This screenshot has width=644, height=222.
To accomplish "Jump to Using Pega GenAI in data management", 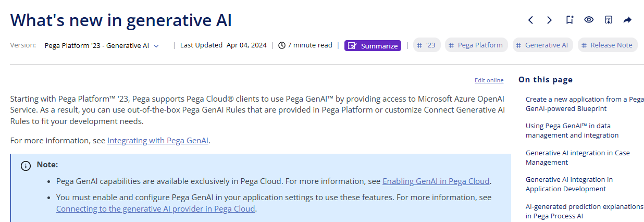I will (x=572, y=131).
